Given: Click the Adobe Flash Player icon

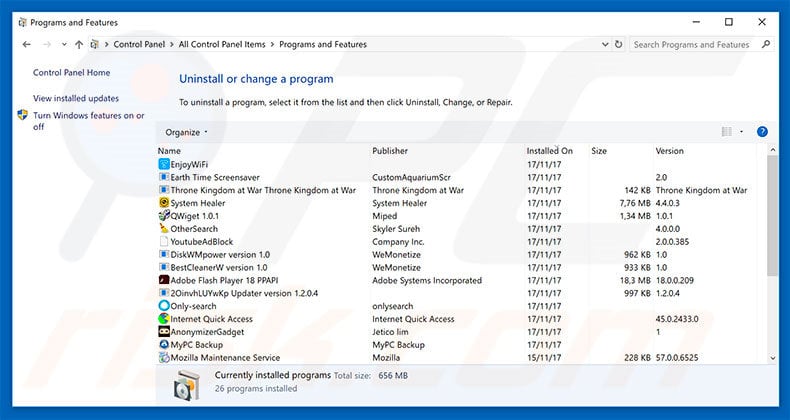Looking at the screenshot, I should [x=164, y=281].
